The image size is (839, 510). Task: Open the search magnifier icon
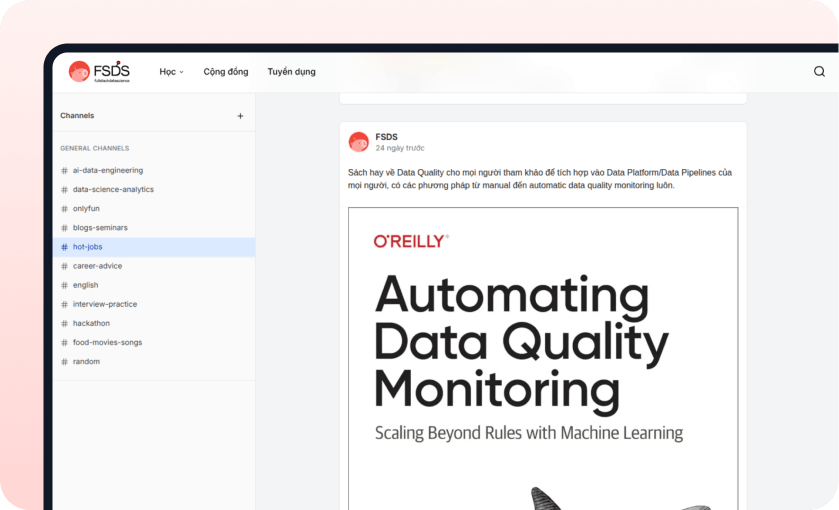tap(819, 72)
